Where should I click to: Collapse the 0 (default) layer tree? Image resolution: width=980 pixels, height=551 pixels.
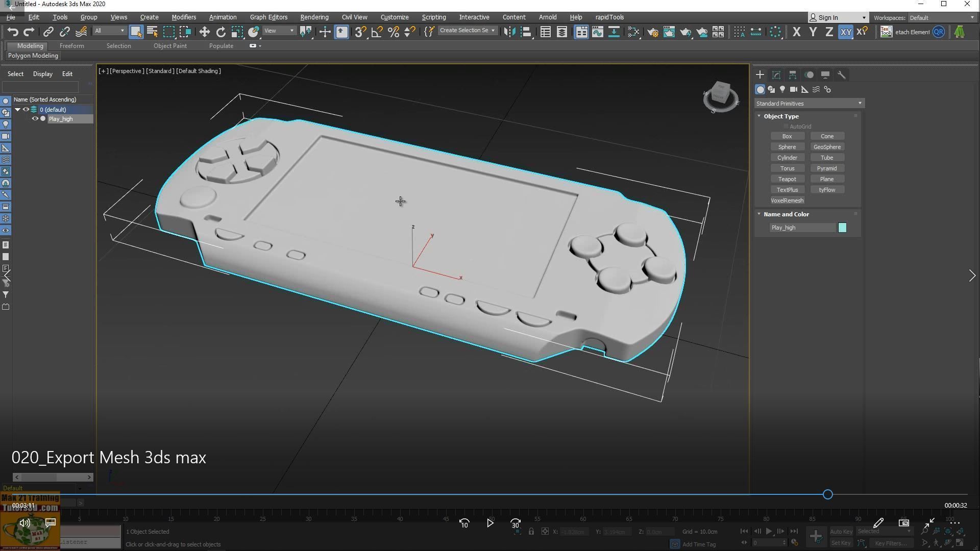(x=17, y=110)
